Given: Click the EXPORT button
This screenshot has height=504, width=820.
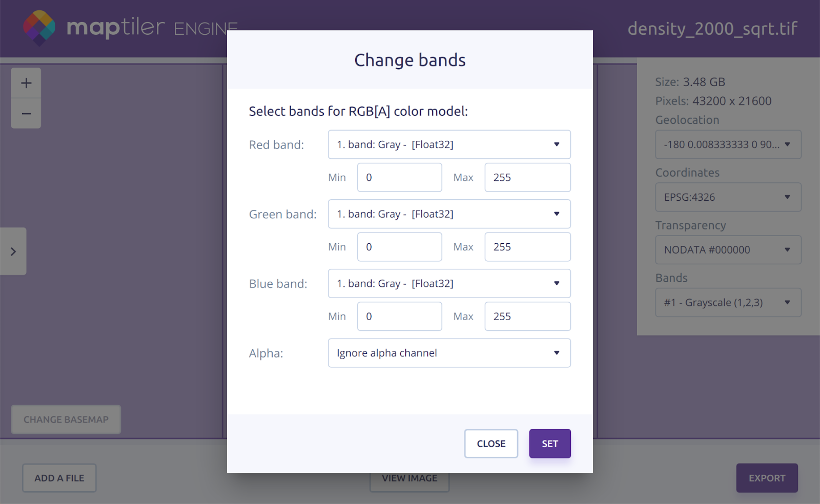Looking at the screenshot, I should 767,478.
